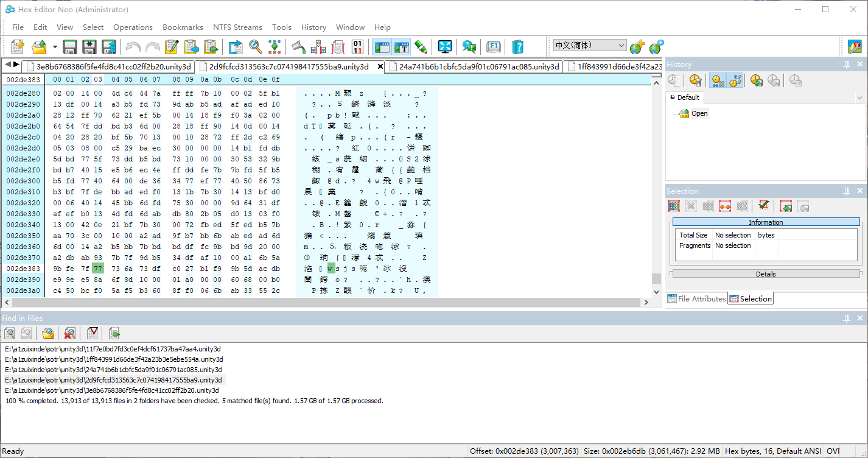Open the Bookmarks menu
The height and width of the screenshot is (458, 868).
183,27
